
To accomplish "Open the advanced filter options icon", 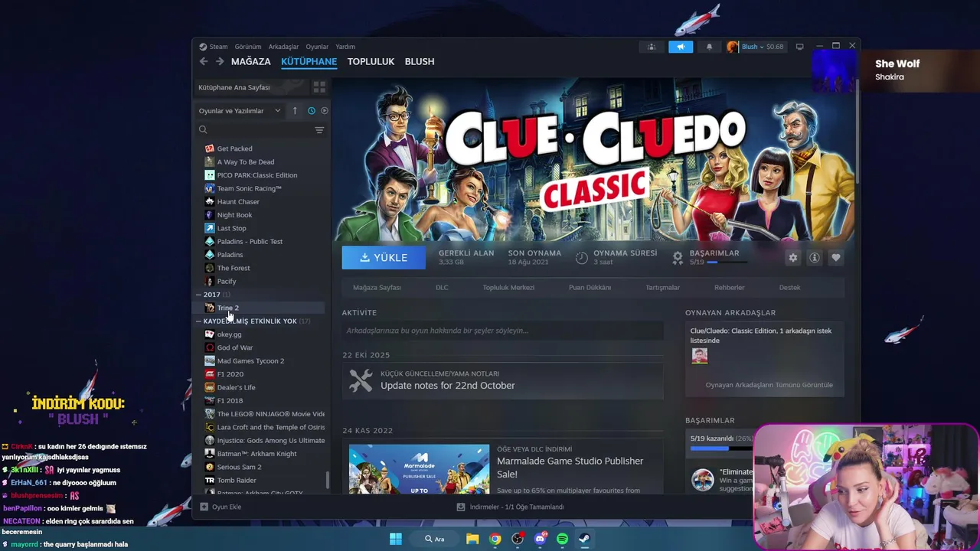I will [x=319, y=130].
